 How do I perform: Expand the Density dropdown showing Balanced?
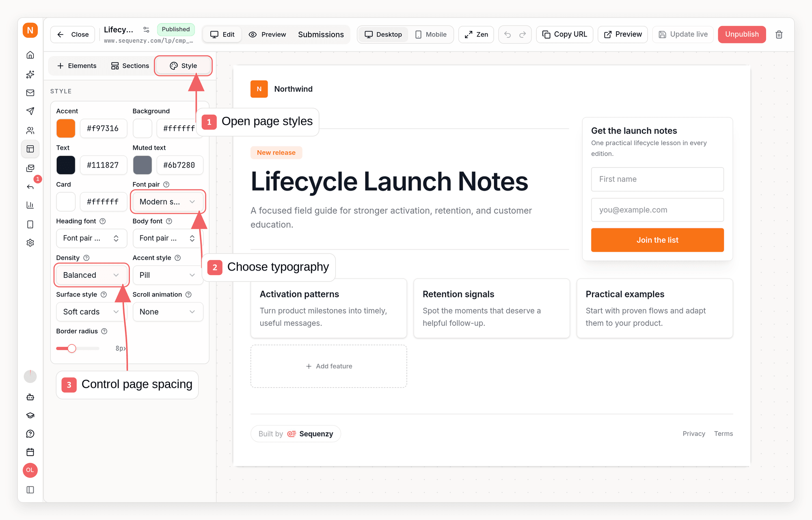[x=91, y=275]
